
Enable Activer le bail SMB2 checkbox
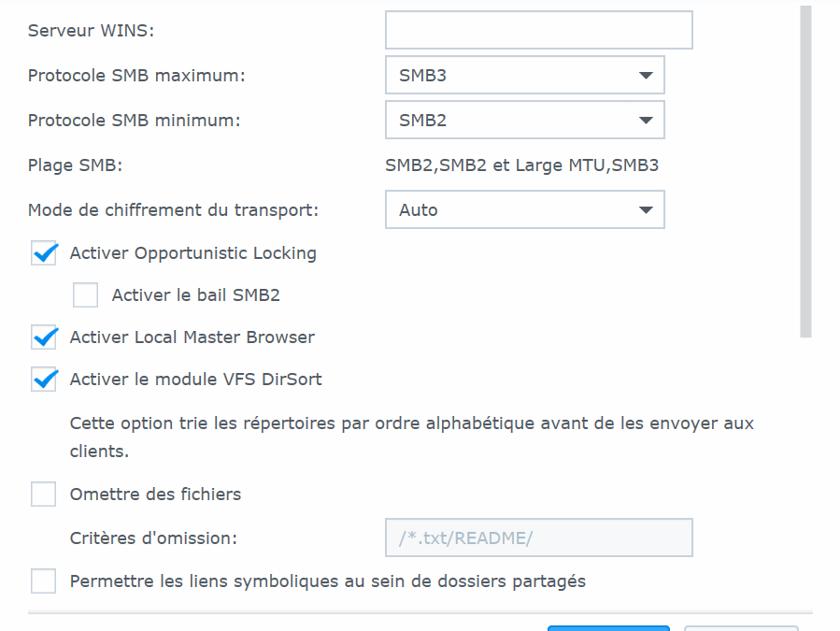(86, 294)
